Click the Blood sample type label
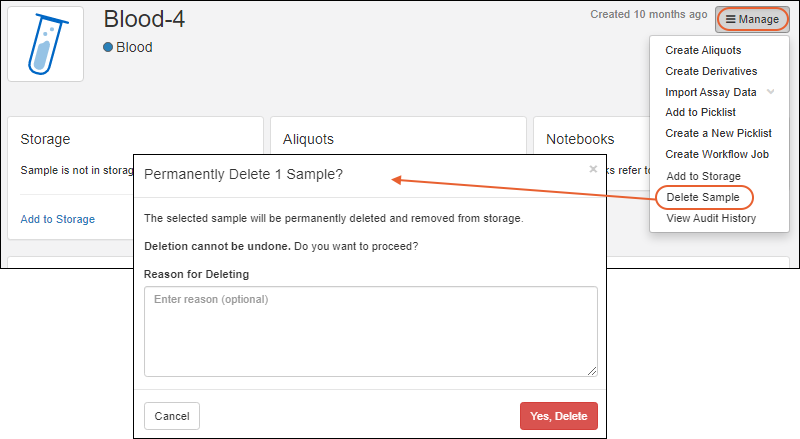Viewport: 800px width, 439px height. 134,48
